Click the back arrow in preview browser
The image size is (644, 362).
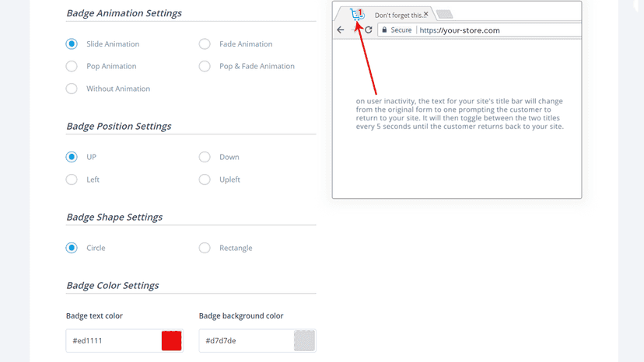(341, 30)
